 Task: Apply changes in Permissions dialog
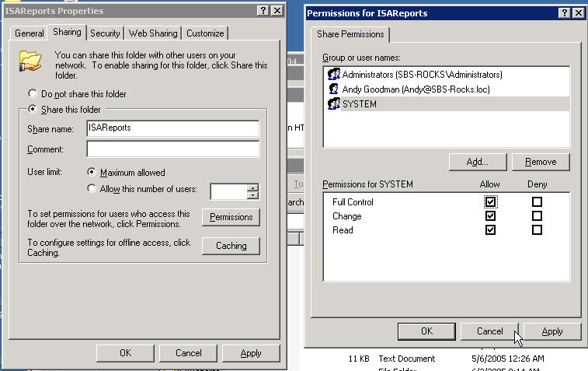(552, 331)
